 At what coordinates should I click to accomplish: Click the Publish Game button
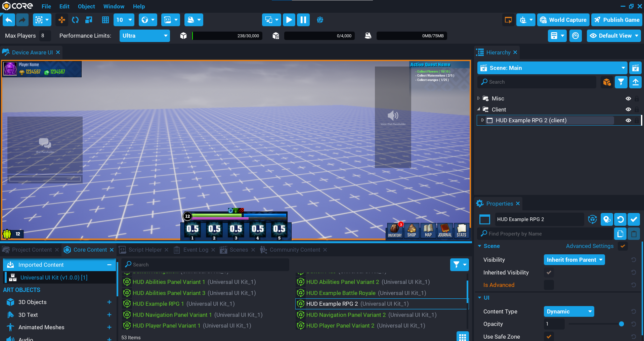click(616, 20)
